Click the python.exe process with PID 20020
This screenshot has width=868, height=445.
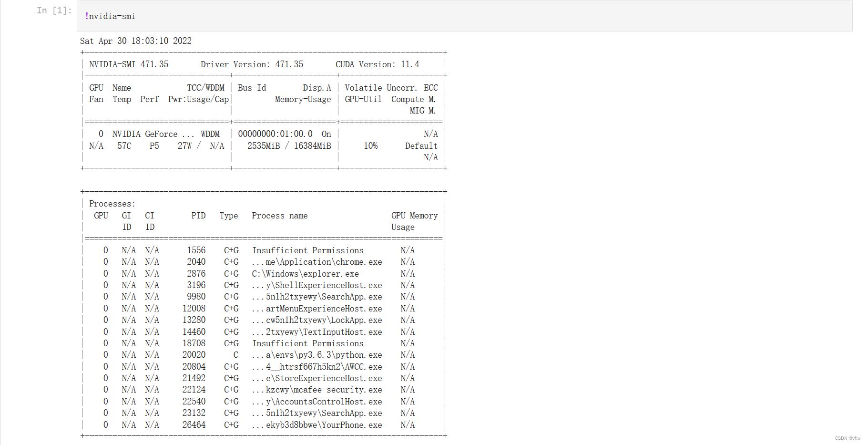coord(316,355)
